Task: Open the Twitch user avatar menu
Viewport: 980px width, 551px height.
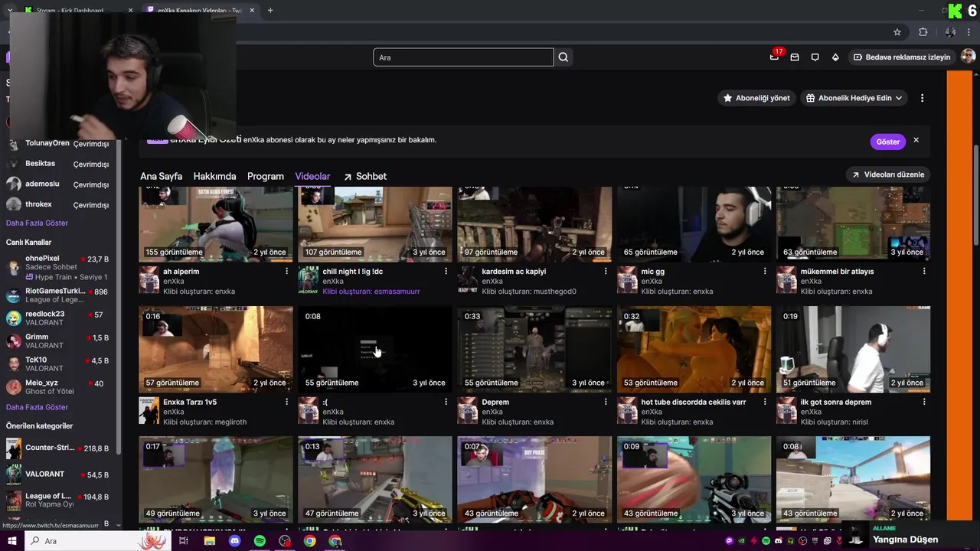Action: coord(968,57)
